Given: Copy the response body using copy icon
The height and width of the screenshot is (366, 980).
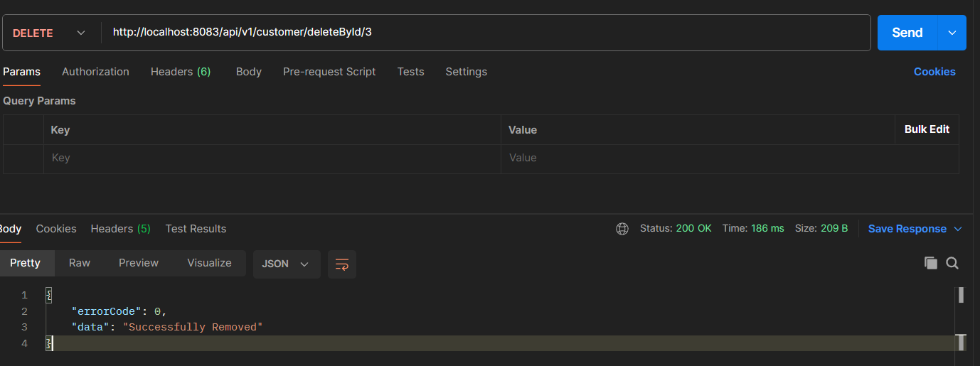Looking at the screenshot, I should coord(930,263).
